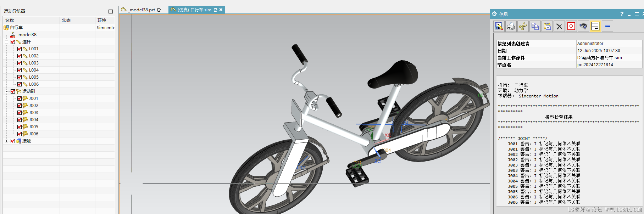The width and height of the screenshot is (644, 214).
Task: Click the joint icon beside J001
Action: click(25, 98)
